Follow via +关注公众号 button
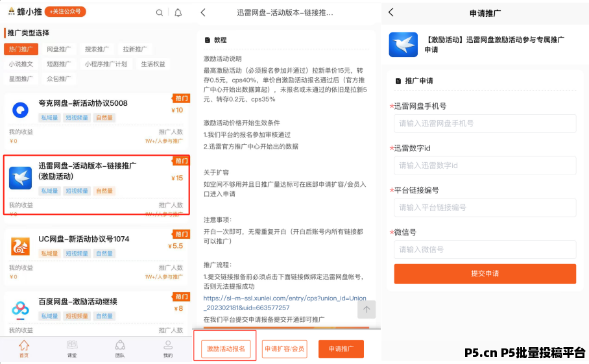This screenshot has width=589, height=364. [x=66, y=12]
